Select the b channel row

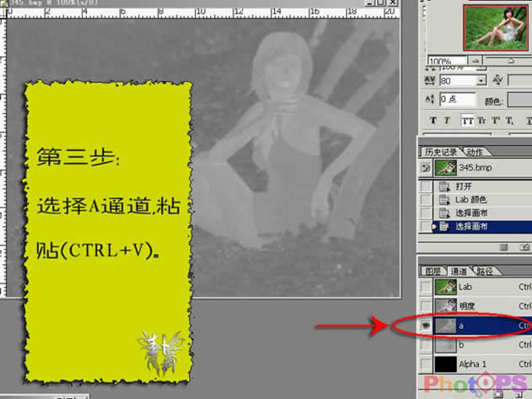coord(482,345)
